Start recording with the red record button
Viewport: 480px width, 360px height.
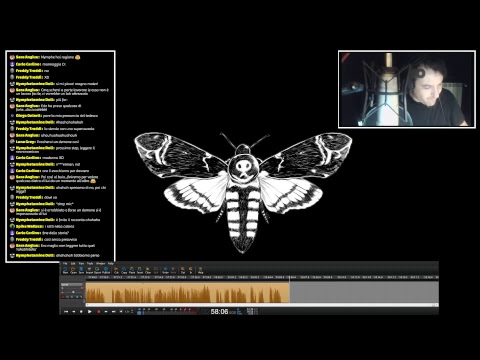[99, 312]
